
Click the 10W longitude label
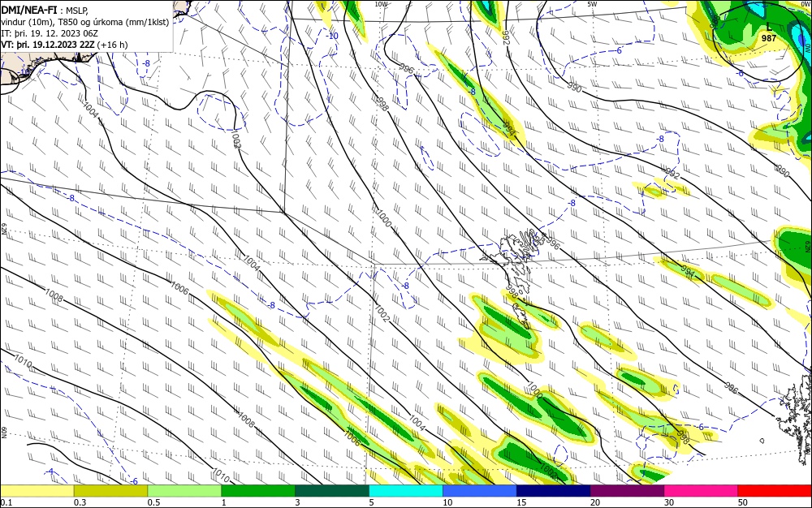pos(381,3)
